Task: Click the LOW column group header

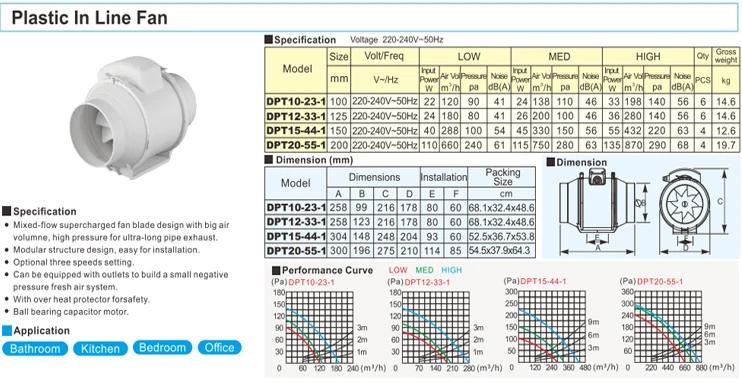Action: [x=465, y=56]
